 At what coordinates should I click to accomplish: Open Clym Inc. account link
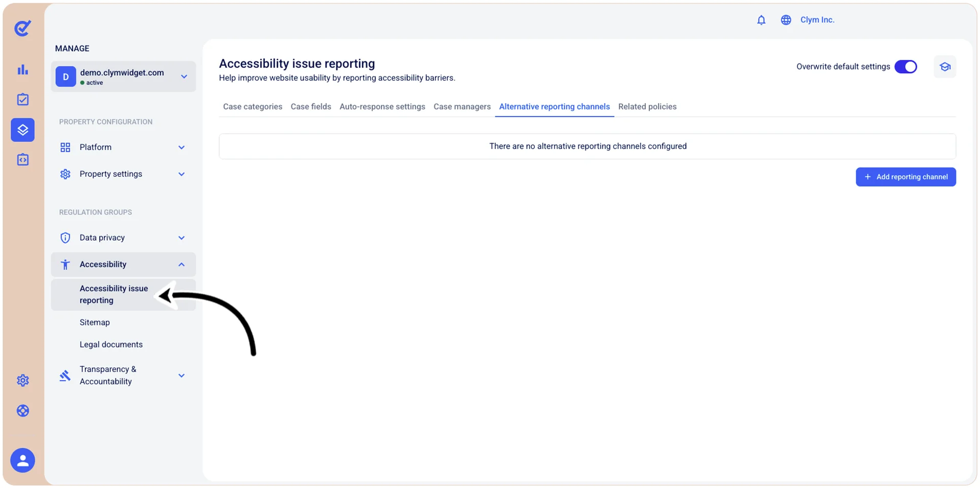point(817,20)
